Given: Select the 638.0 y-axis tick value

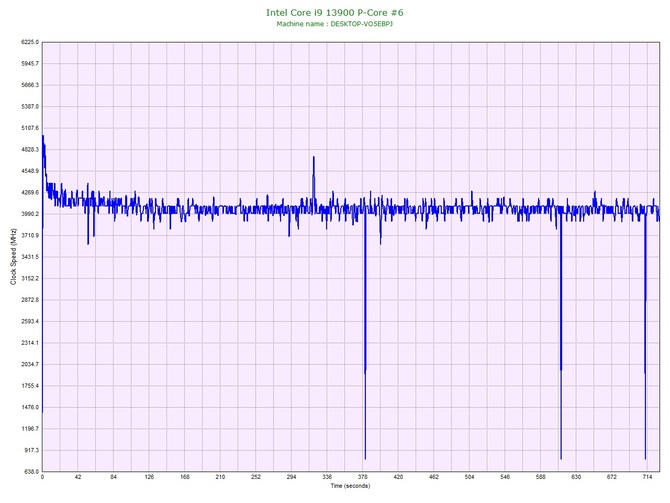Looking at the screenshot, I should (31, 472).
